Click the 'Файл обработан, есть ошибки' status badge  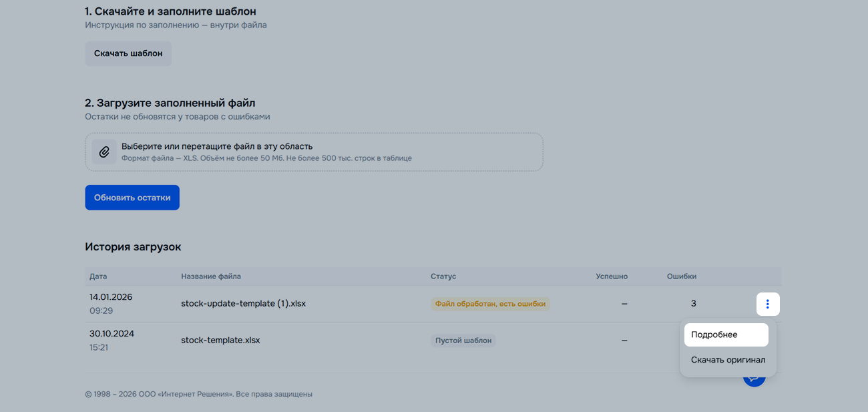pos(490,304)
